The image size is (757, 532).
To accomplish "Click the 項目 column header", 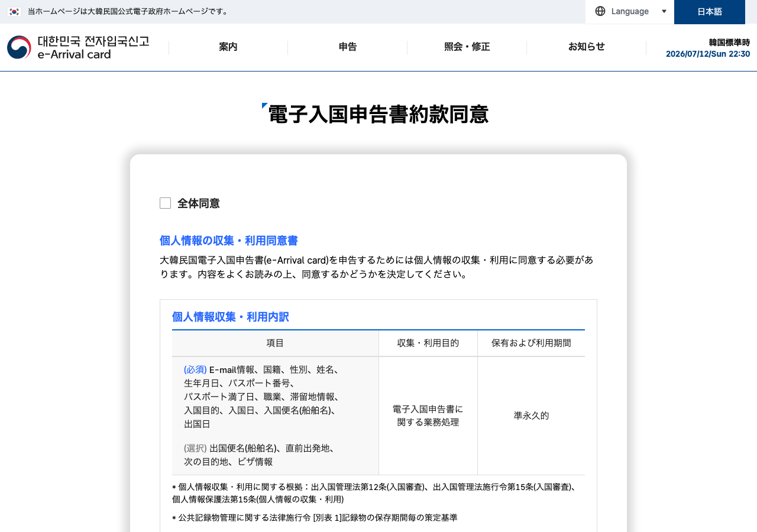I will click(275, 343).
